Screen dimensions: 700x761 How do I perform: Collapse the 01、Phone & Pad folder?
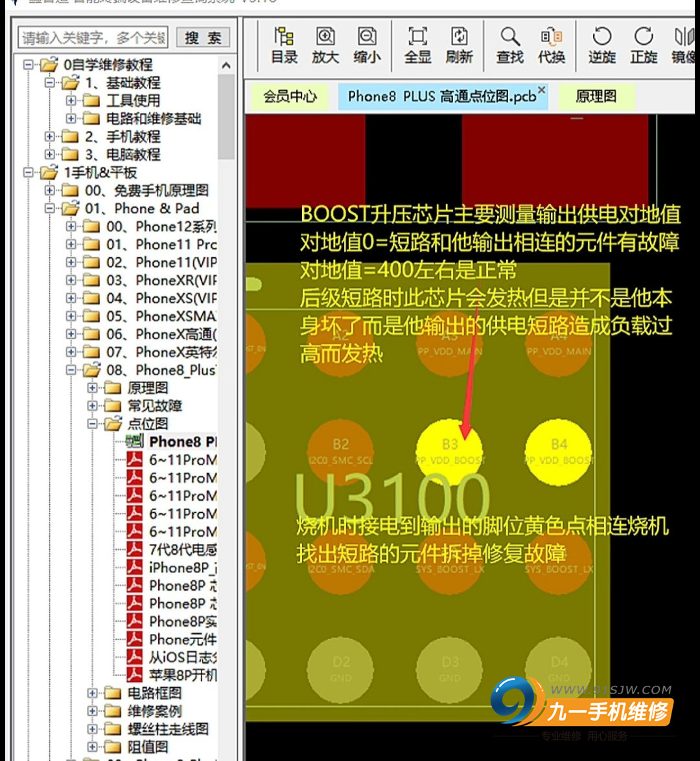(x=49, y=207)
